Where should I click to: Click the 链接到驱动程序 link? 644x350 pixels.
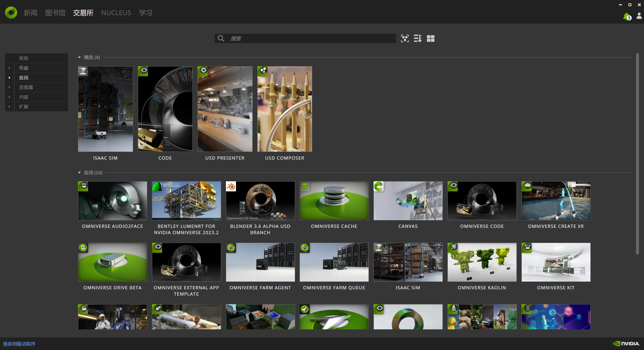click(x=19, y=344)
